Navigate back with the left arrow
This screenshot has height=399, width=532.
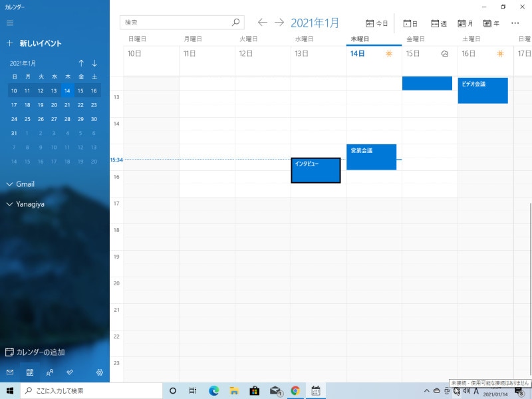(x=262, y=23)
